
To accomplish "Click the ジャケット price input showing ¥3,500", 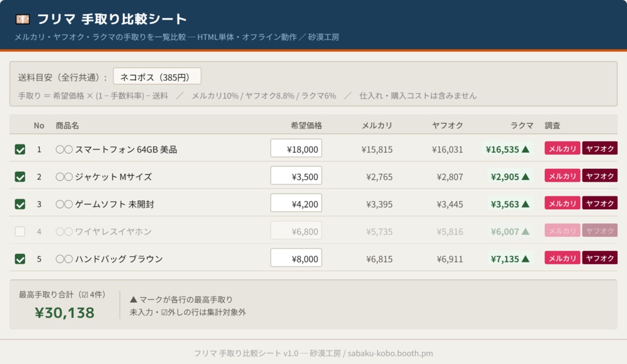I will pyautogui.click(x=296, y=176).
